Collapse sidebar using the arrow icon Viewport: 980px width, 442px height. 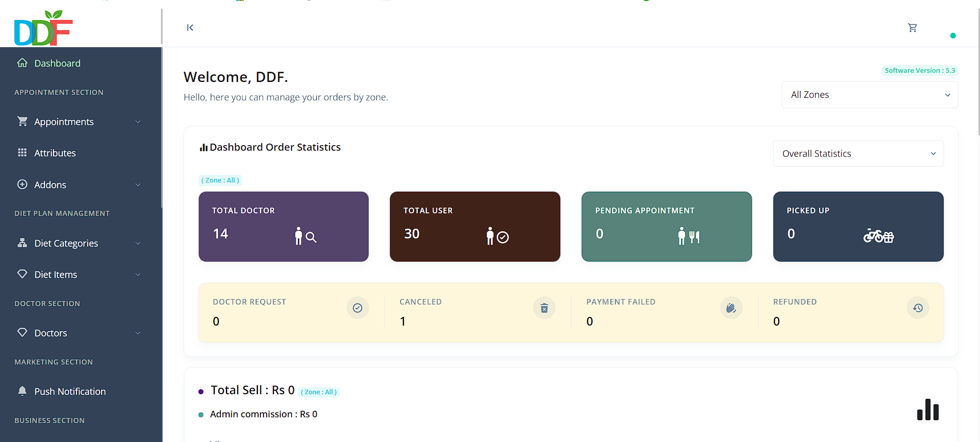pos(190,28)
